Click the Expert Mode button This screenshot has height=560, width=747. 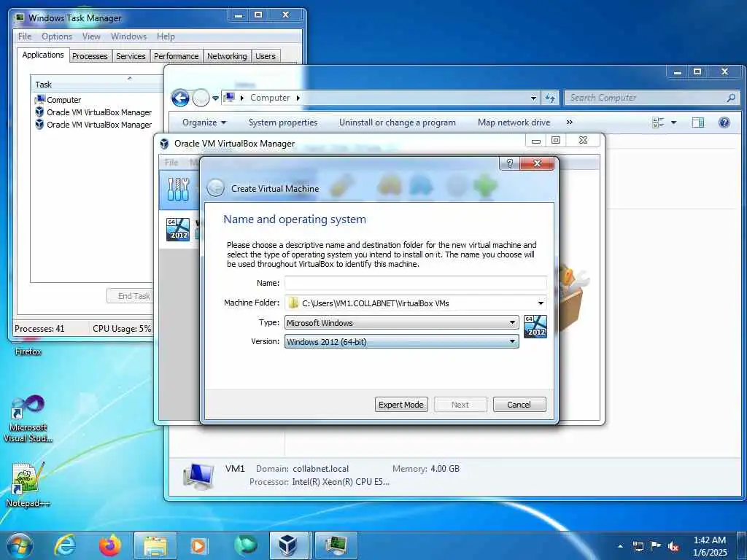(401, 405)
